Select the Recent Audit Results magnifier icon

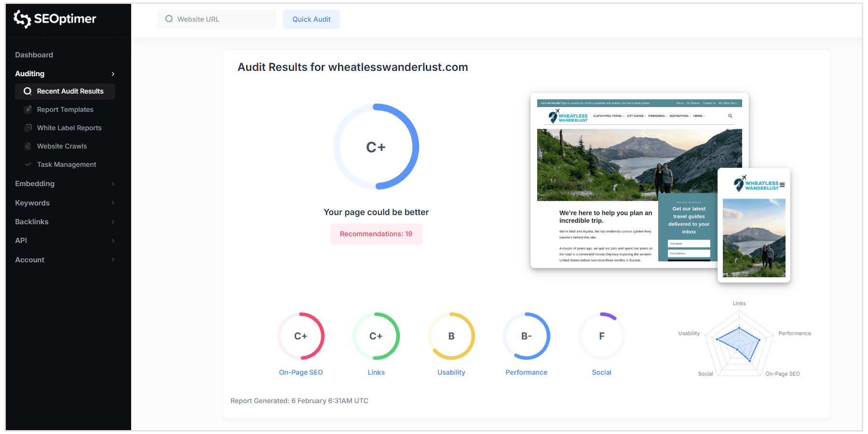click(28, 91)
